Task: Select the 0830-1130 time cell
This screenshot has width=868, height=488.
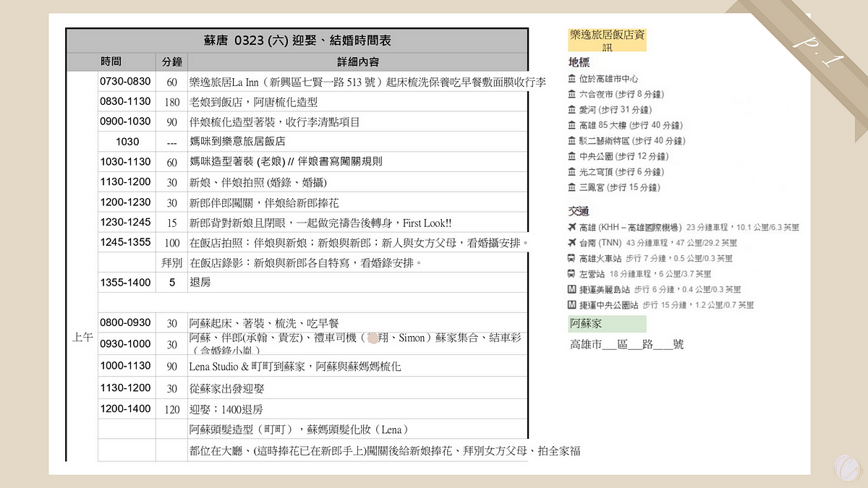Action: pos(127,102)
